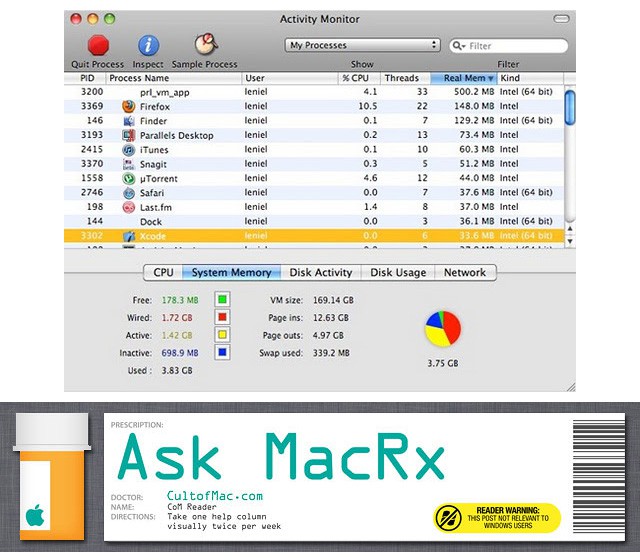Viewport: 640px width, 560px height.
Task: Select the Firefox process icon
Action: click(129, 106)
